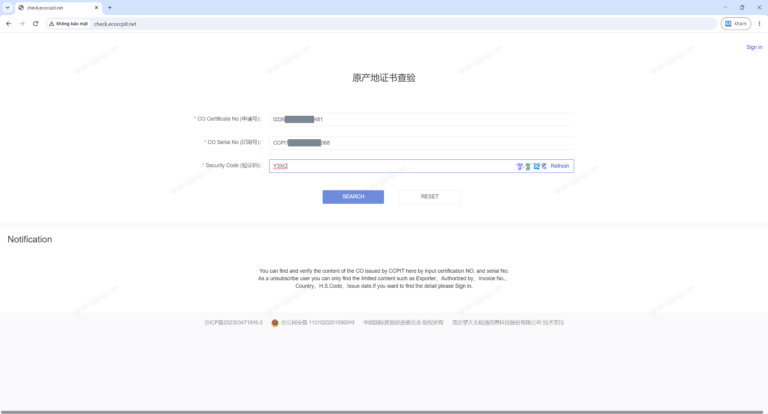768x414 pixels.
Task: Click the horizontal scrollbar at bottom
Action: 382,412
